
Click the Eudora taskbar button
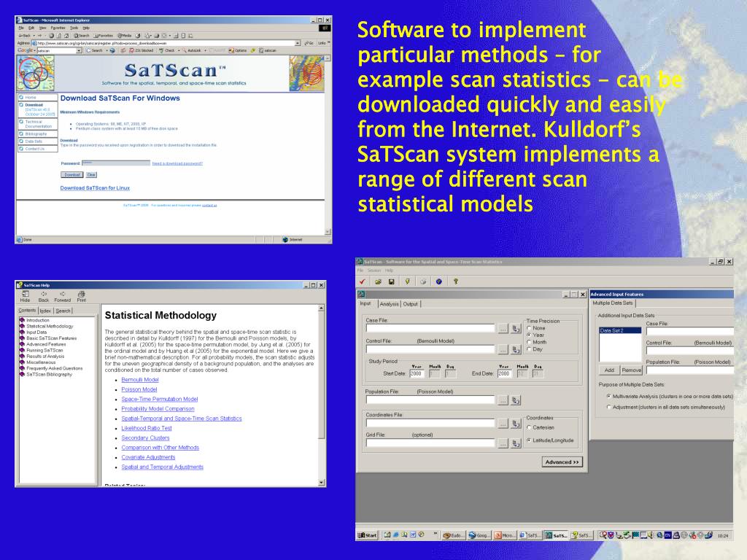tap(453, 535)
